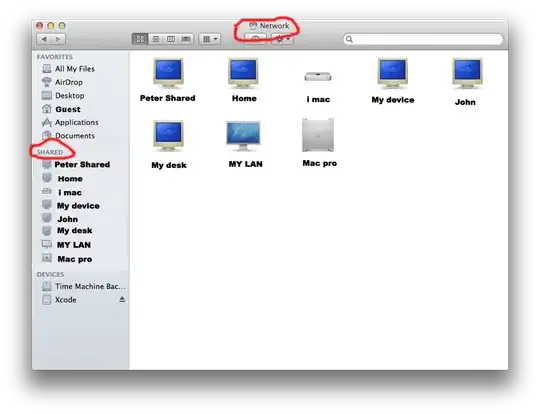Click the i mac label in the main pane
Image resolution: width=540 pixels, height=414 pixels.
click(318, 100)
